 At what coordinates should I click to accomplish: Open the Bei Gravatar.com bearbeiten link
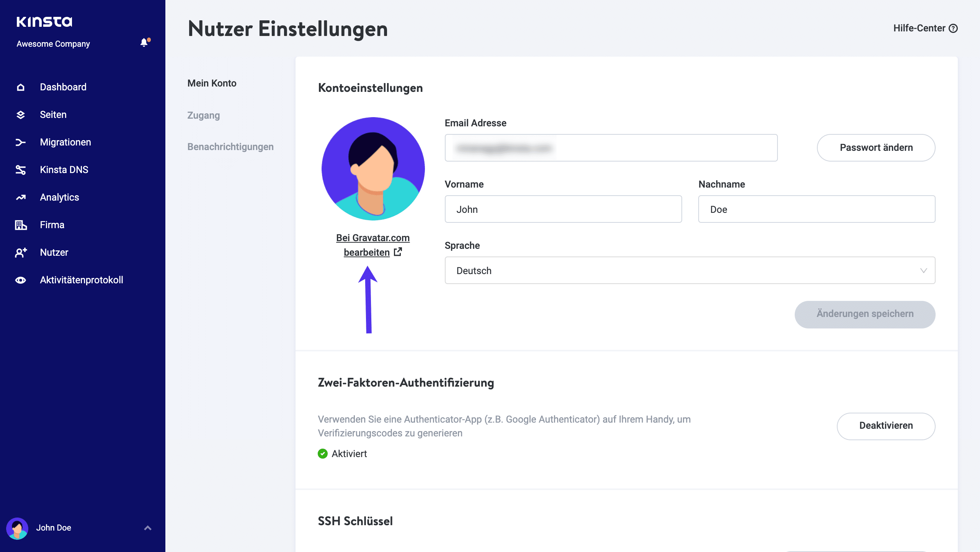point(372,245)
